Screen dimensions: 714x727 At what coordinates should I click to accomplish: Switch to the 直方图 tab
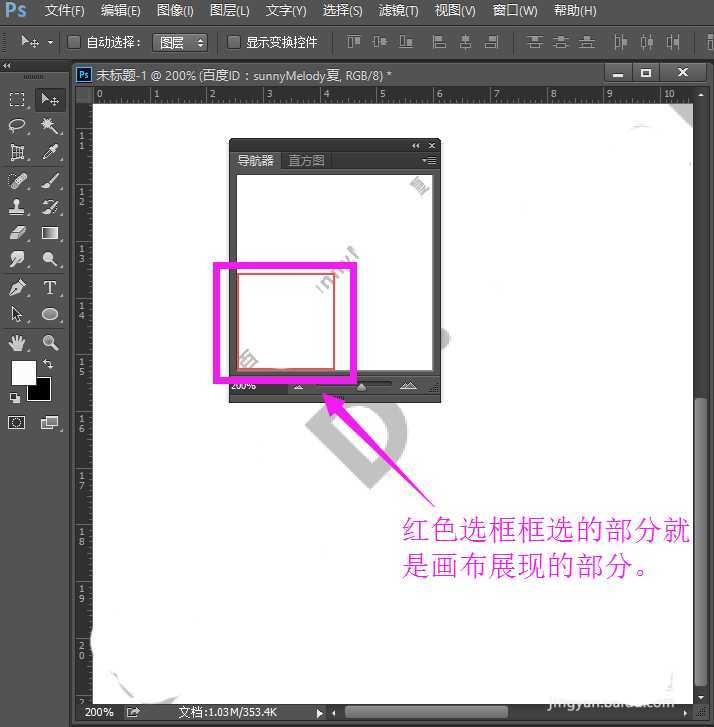click(x=306, y=160)
